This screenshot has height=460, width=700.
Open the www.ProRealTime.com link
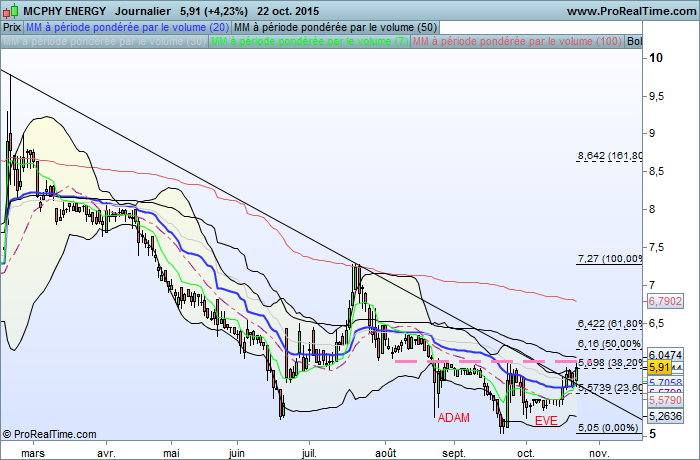[631, 11]
